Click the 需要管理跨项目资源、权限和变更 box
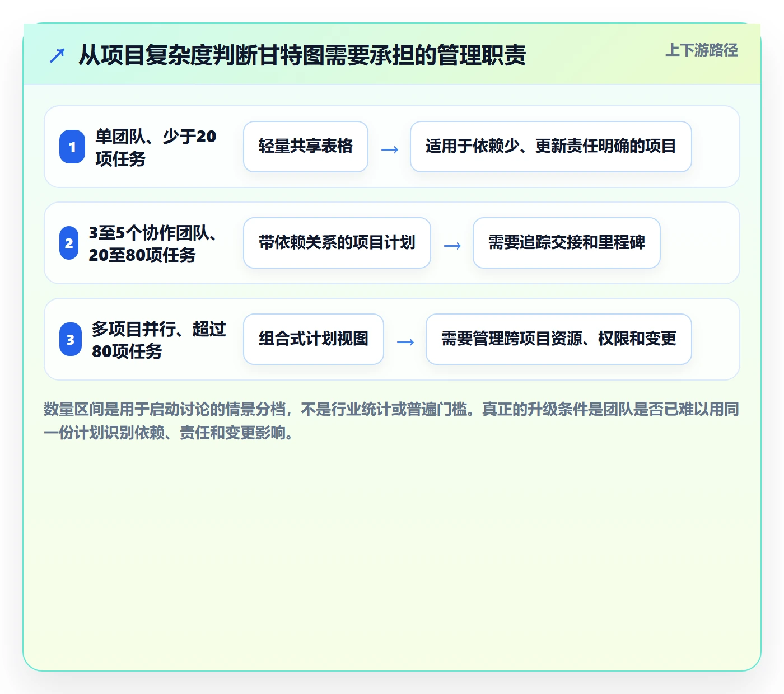 (x=559, y=339)
